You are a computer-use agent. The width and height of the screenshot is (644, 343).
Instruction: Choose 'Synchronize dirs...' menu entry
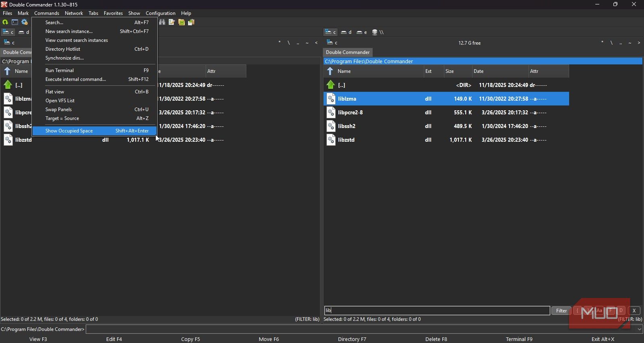click(94, 58)
